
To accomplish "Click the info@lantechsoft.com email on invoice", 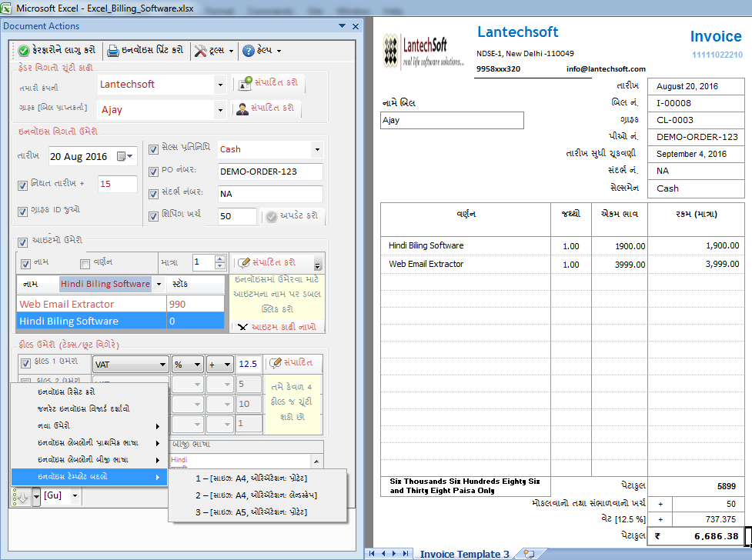I will tap(606, 69).
